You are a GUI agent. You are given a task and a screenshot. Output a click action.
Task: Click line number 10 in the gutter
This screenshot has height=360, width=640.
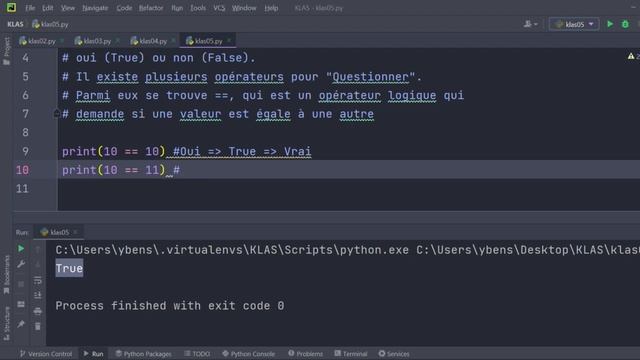pyautogui.click(x=22, y=170)
